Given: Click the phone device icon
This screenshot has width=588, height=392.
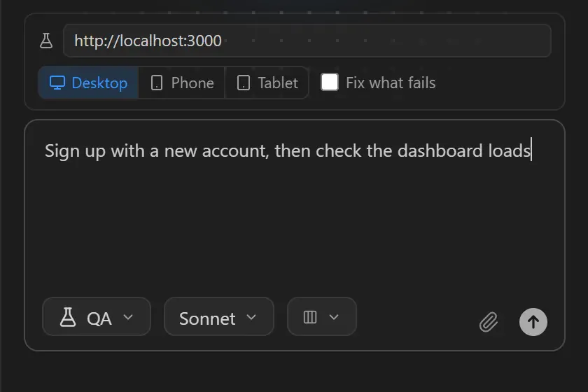Looking at the screenshot, I should click(x=157, y=83).
